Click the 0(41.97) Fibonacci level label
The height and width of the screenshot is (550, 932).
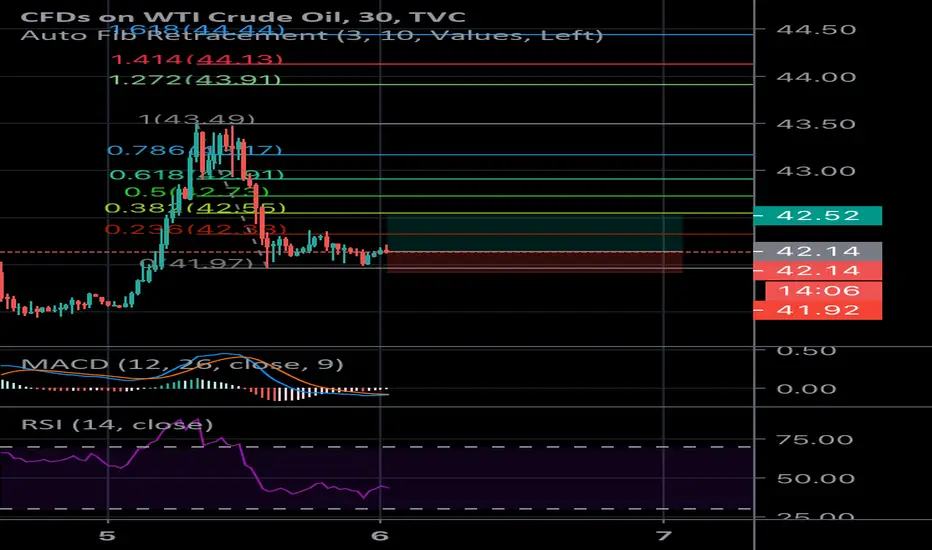196,262
